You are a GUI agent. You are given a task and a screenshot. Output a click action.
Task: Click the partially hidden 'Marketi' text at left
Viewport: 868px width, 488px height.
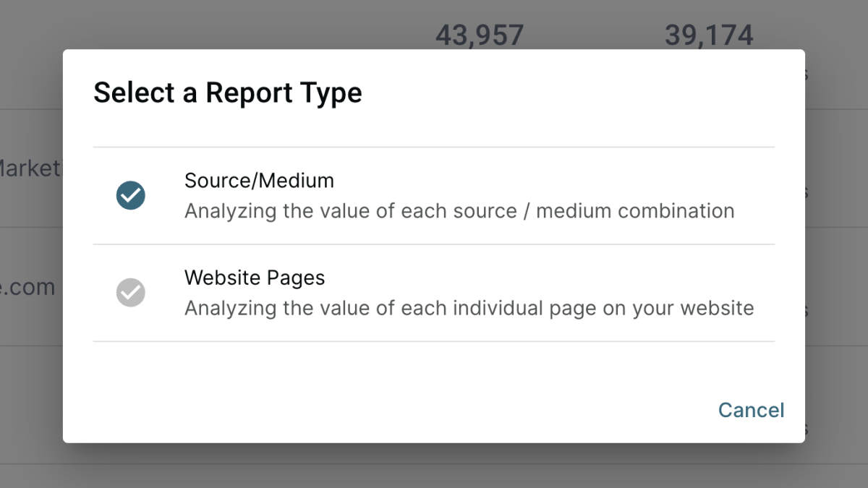click(x=30, y=168)
